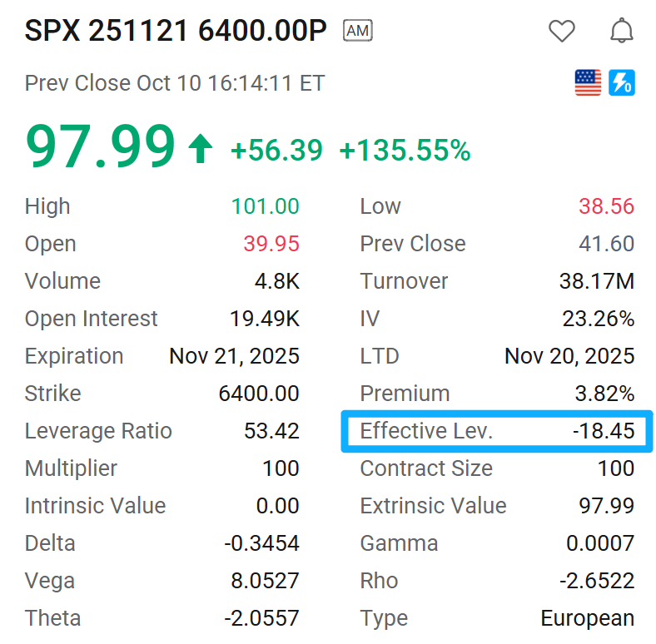The height and width of the screenshot is (644, 656).
Task: Click the +56.39 price change value
Action: (276, 151)
